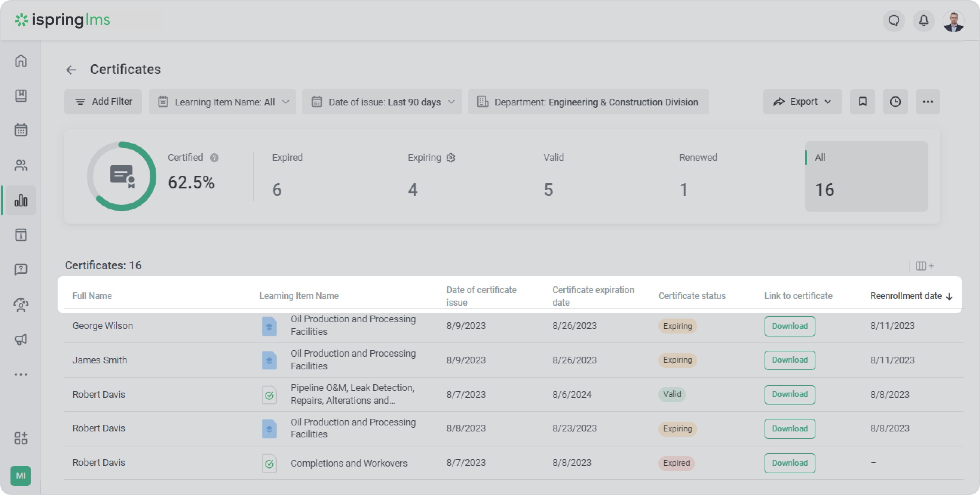Screen dimensions: 980x495
Task: Open the chat bubble icon in header
Action: click(x=894, y=21)
